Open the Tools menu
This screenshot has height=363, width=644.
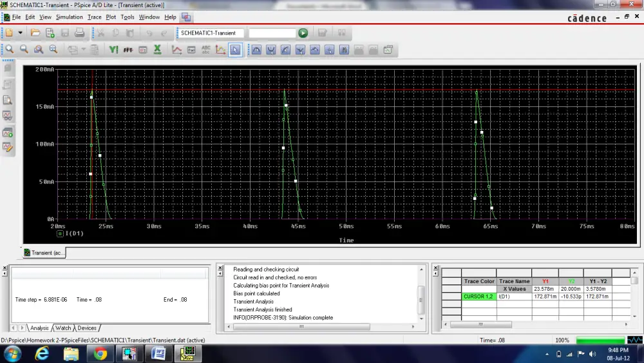128,17
